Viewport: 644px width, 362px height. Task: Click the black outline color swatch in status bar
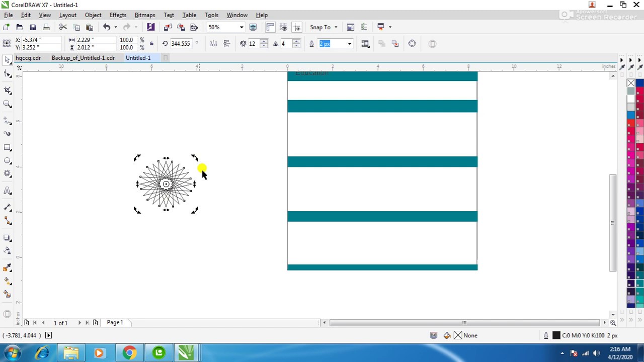pyautogui.click(x=556, y=335)
